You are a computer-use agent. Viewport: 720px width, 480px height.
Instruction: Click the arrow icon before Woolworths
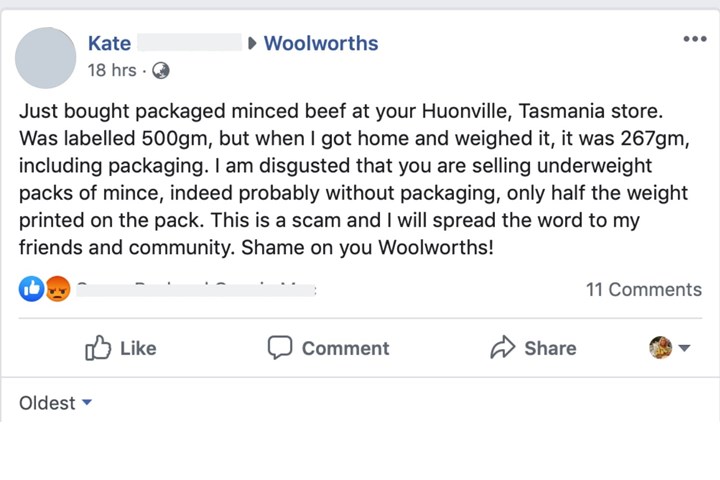tap(252, 44)
